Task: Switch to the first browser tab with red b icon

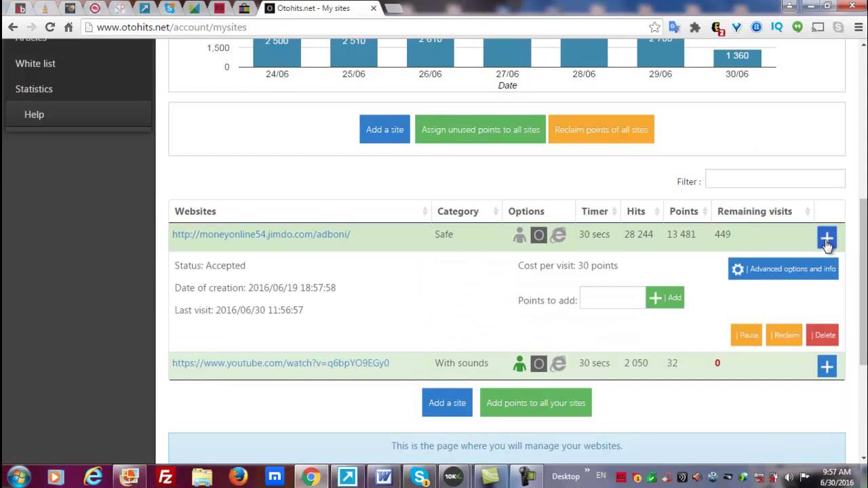Action: (x=20, y=8)
